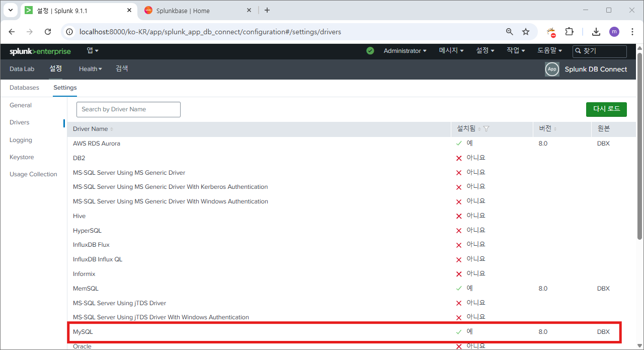Click the red X beside DB2 row
This screenshot has height=350, width=644.
click(x=459, y=158)
